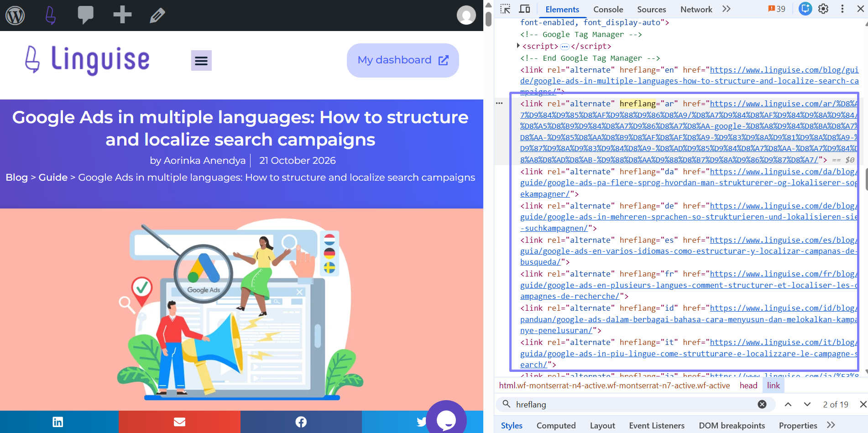The width and height of the screenshot is (868, 433).
Task: Clear the hreflang search text
Action: 762,404
